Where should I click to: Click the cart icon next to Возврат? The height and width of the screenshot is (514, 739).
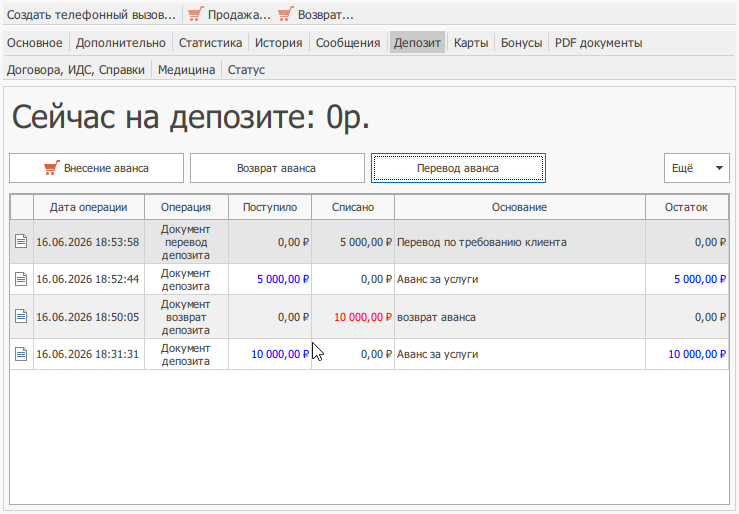pyautogui.click(x=286, y=14)
